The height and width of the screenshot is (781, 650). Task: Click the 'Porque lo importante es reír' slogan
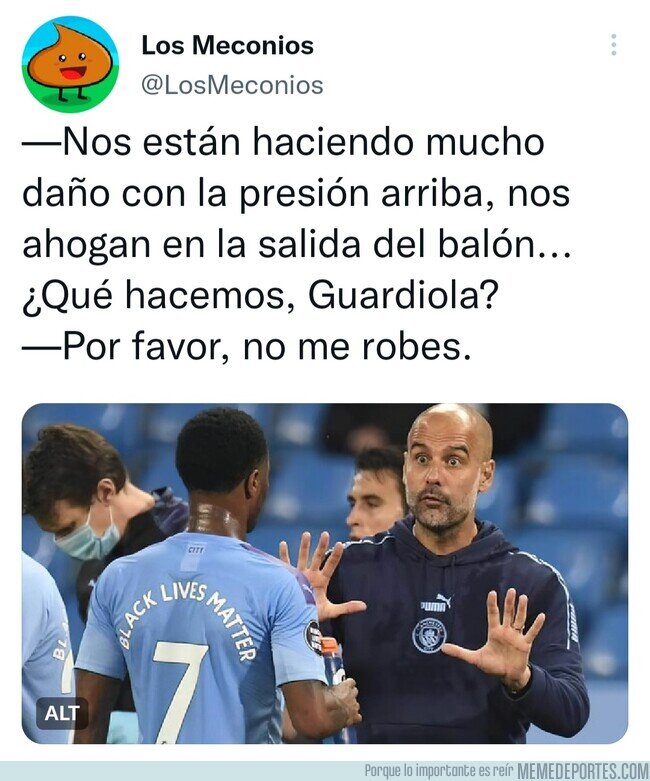tap(439, 771)
